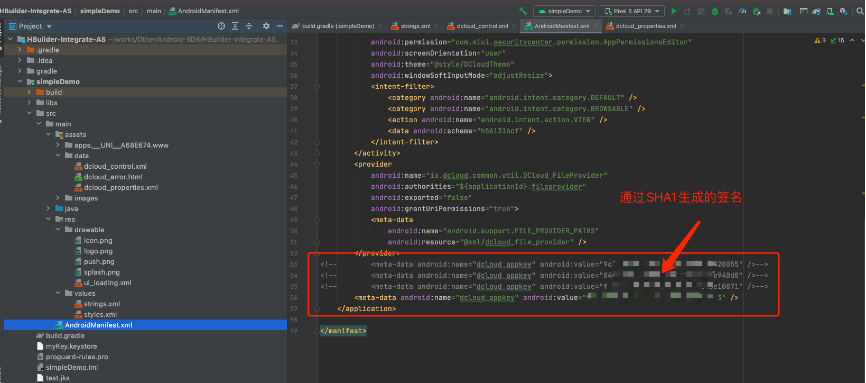Click the Make Project hammer icon
866x383 pixels.
(x=523, y=11)
